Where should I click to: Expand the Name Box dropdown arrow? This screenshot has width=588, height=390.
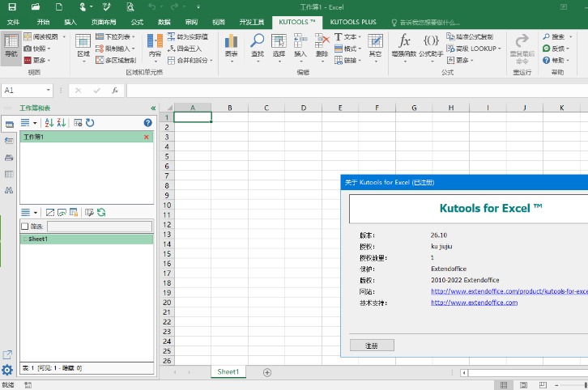tap(49, 91)
